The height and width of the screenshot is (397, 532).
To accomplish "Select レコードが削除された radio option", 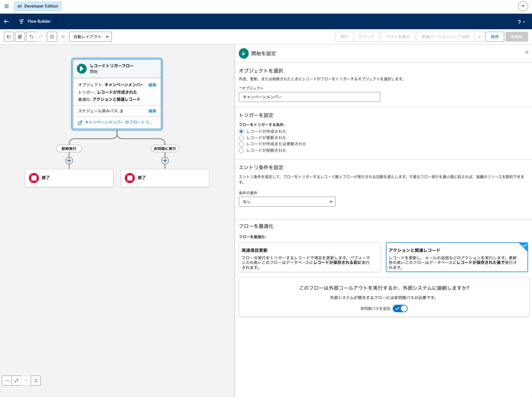I will pos(241,150).
